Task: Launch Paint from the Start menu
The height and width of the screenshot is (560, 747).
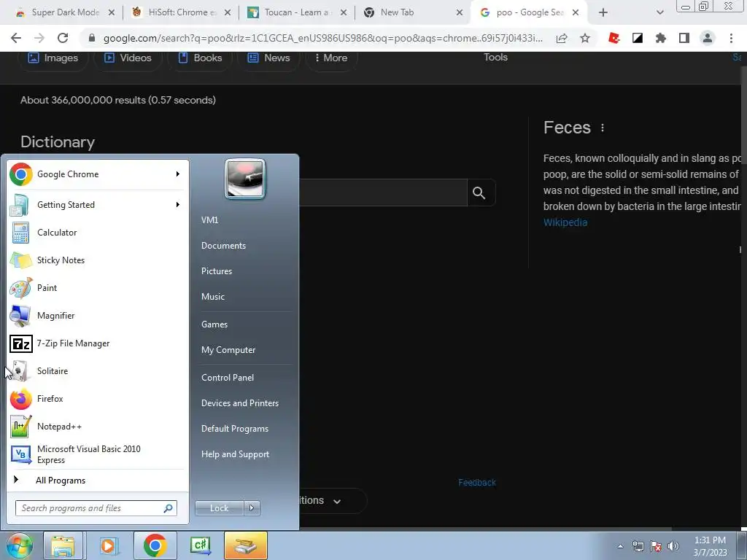Action: click(97, 287)
